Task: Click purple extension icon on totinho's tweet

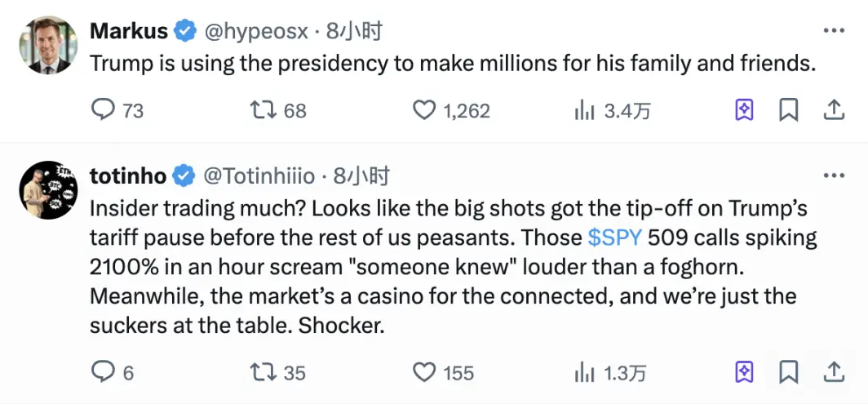Action: 744,372
